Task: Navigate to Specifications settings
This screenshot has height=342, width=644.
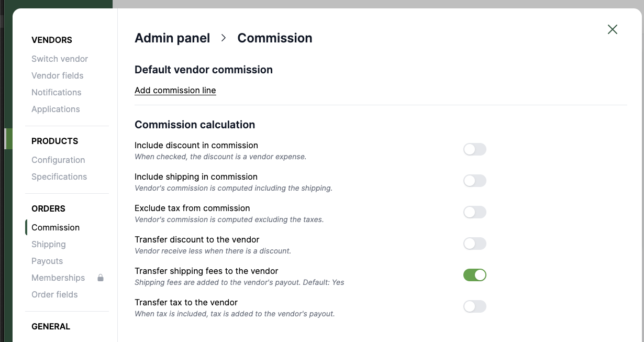Action: (x=59, y=176)
